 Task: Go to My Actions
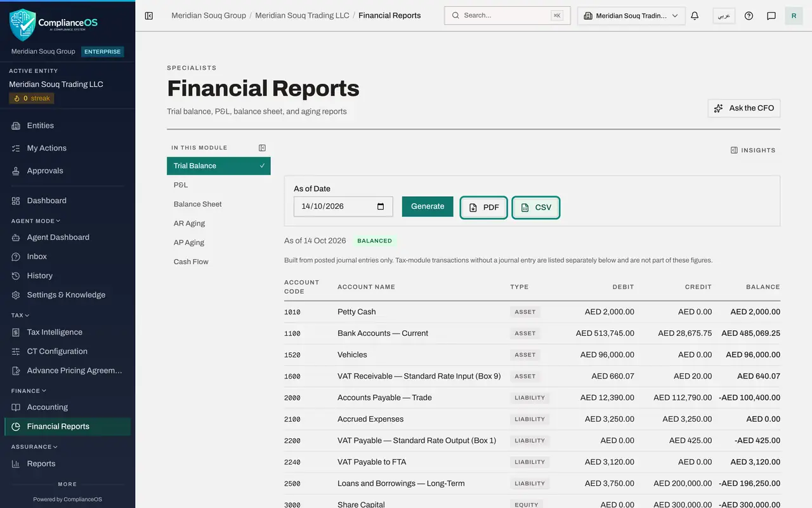click(67, 148)
